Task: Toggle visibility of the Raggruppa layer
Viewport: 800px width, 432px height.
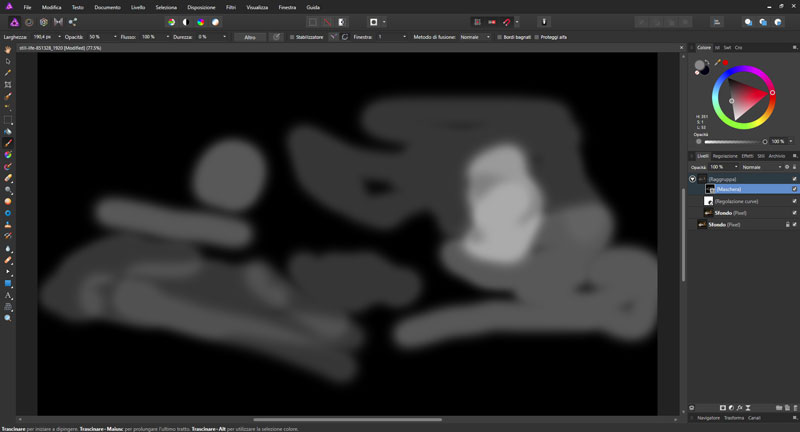Action: coord(794,179)
